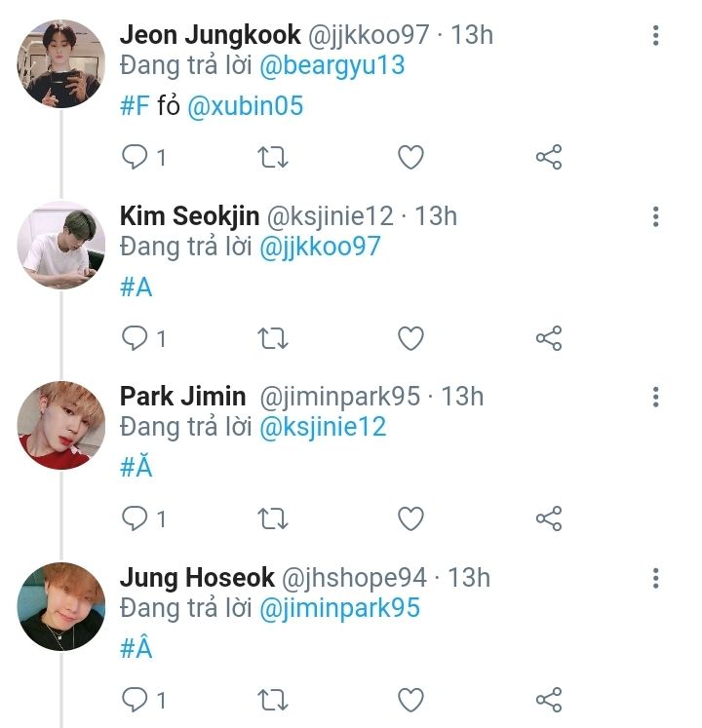Retweet Jeon Jungkook's tweet
702x728 pixels.
coord(273,157)
